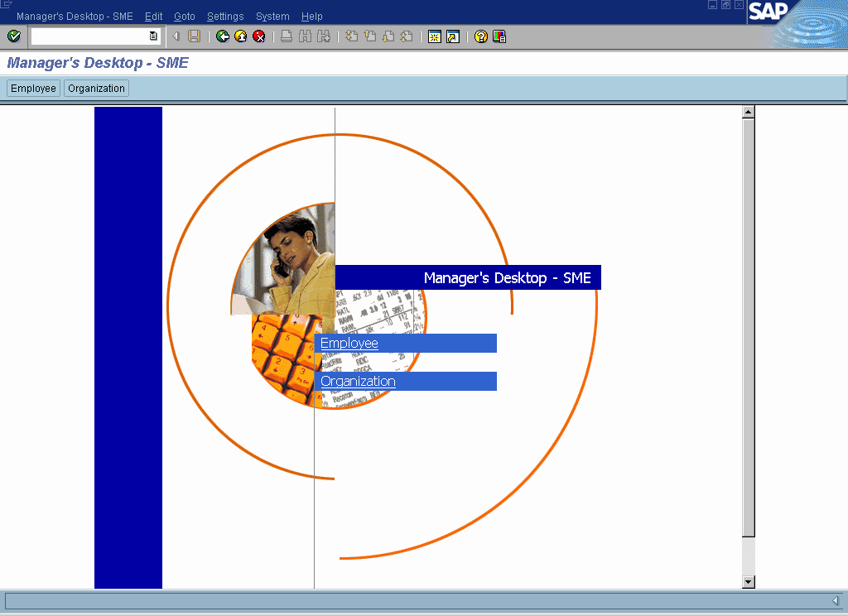Follow the Organization link in the graphic

[x=358, y=382]
